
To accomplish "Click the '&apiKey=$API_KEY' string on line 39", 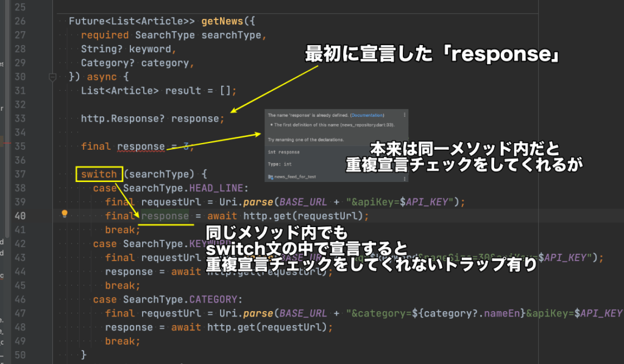I will point(400,202).
